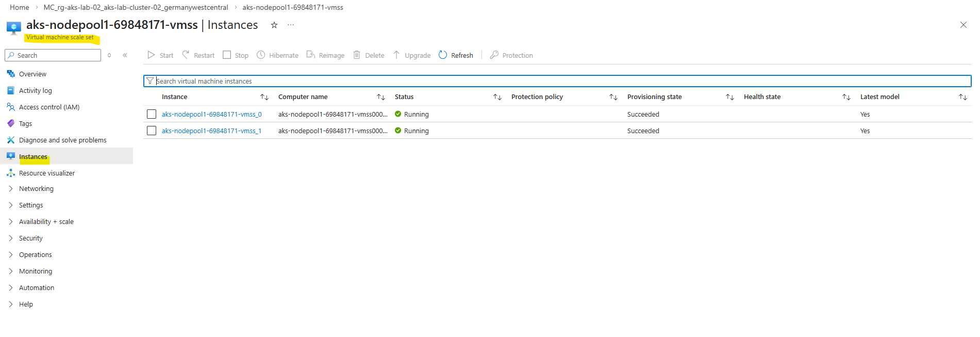Click the Delete toolbar button
The width and height of the screenshot is (980, 337).
369,55
